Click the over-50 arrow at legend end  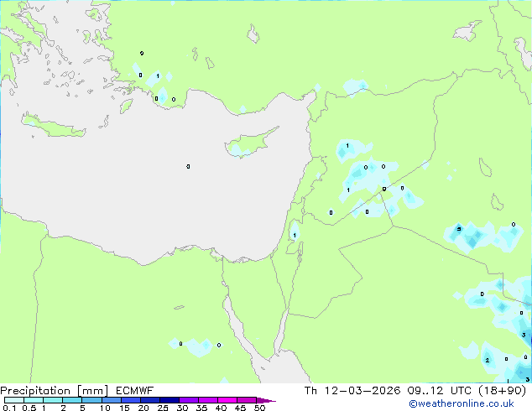tap(266, 400)
